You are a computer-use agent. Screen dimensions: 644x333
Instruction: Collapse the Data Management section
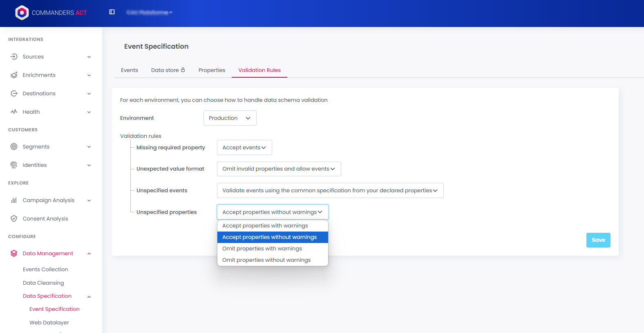89,254
